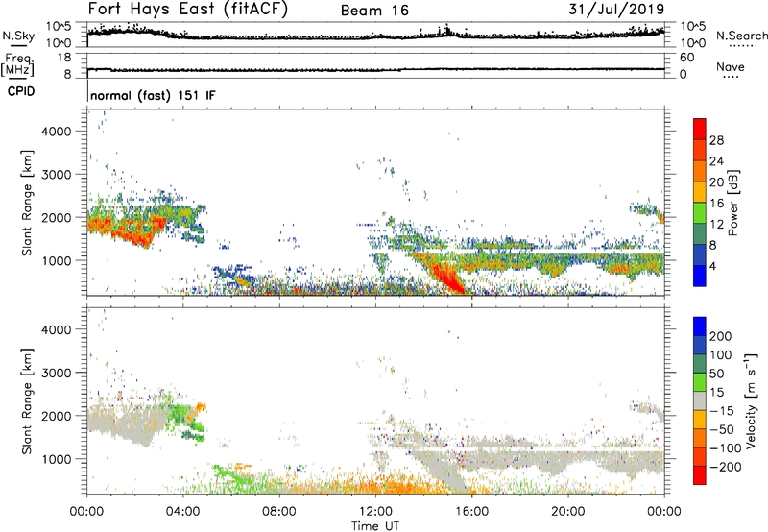Click the 'Time UT' axis title
The image size is (768, 532).
coord(375,526)
